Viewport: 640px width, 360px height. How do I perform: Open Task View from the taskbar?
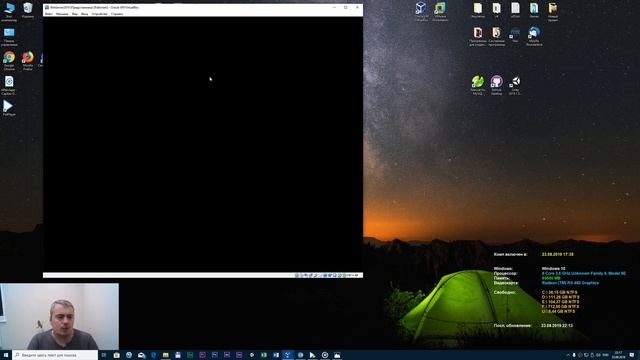click(x=104, y=355)
